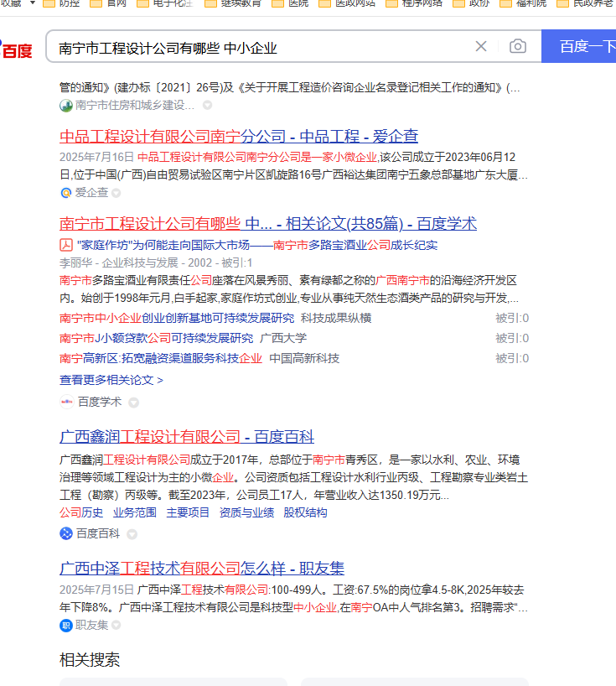The width and height of the screenshot is (616, 686).
Task: Click the PDF icon beside "家庭作坊" paper
Action: (x=66, y=245)
